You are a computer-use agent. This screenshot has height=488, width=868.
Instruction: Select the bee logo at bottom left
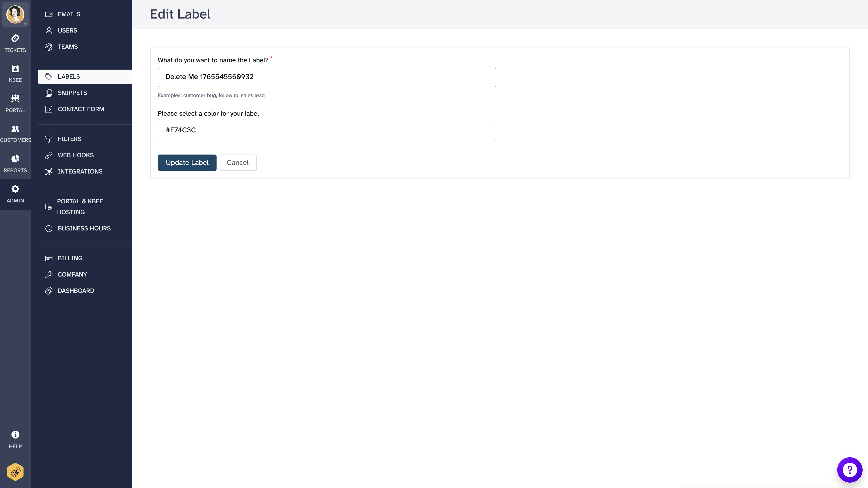(15, 472)
